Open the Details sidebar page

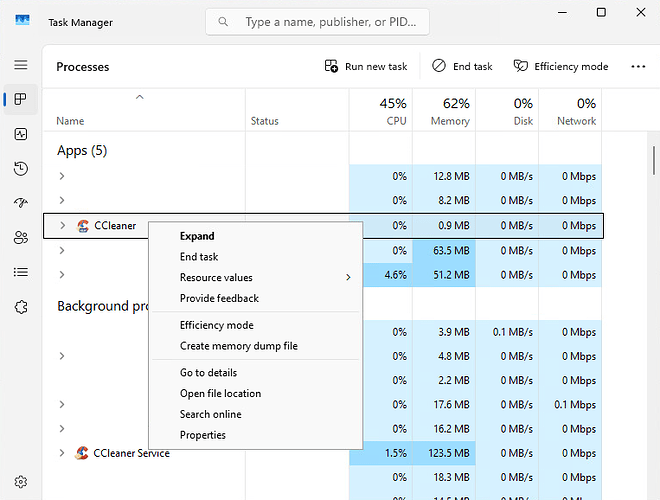pyautogui.click(x=21, y=272)
